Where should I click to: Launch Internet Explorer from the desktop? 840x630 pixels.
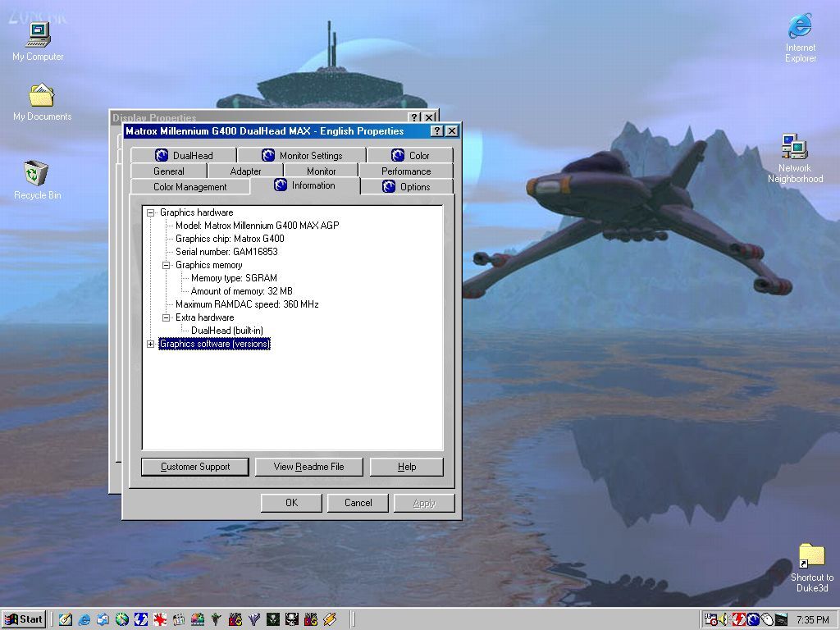point(800,27)
